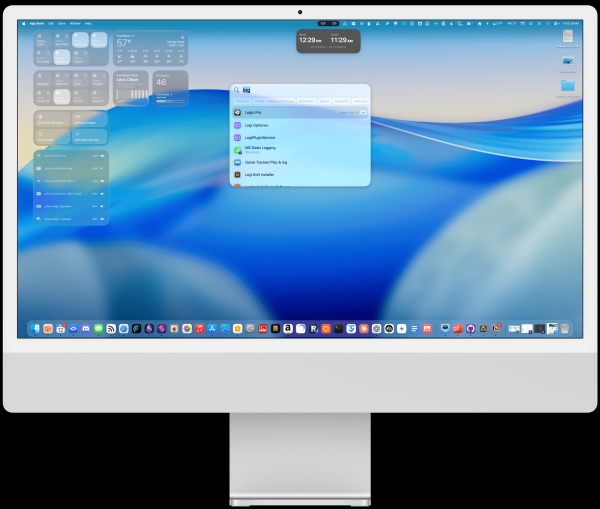Expand the Logic Pro result action chevron

coord(363,112)
